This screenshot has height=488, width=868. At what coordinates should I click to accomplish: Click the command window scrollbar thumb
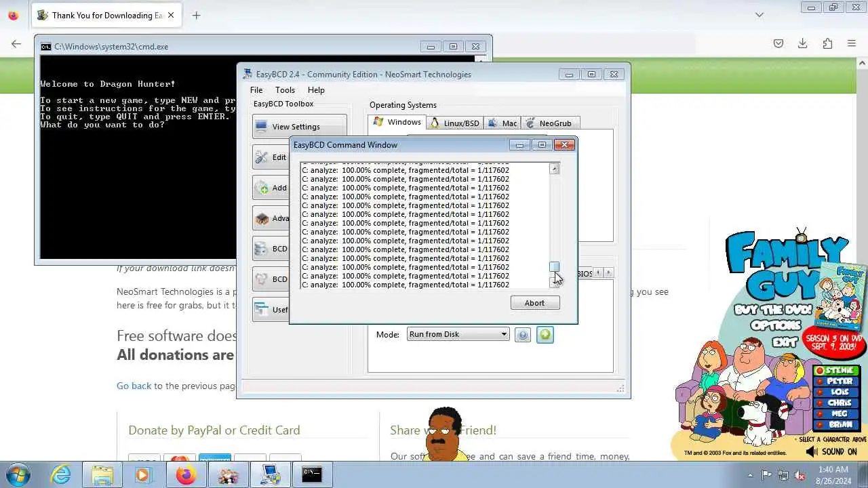(555, 267)
